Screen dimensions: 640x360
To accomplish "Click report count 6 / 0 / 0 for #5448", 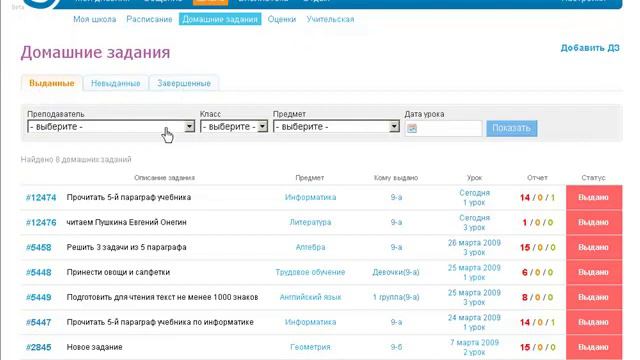I will (x=537, y=272).
